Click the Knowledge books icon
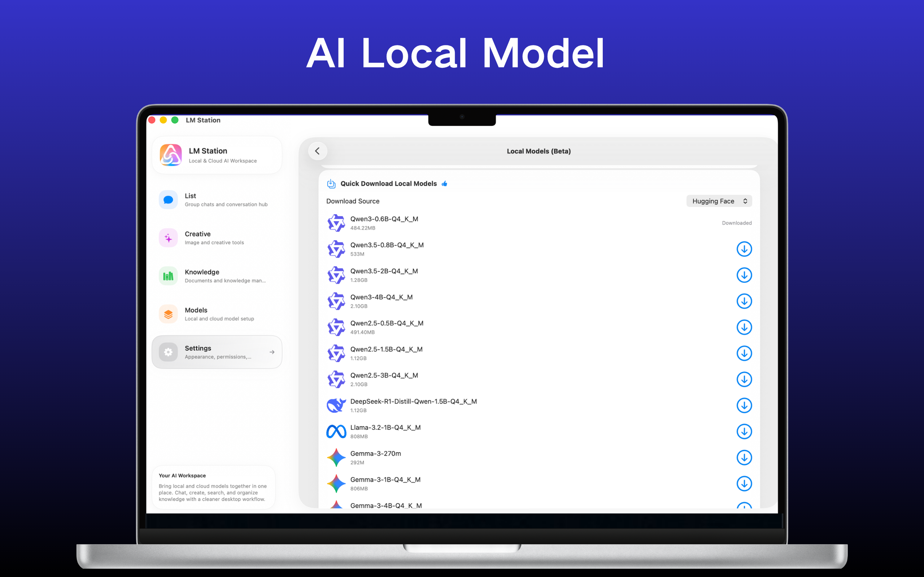Screen dimensions: 924x577 [x=168, y=276]
